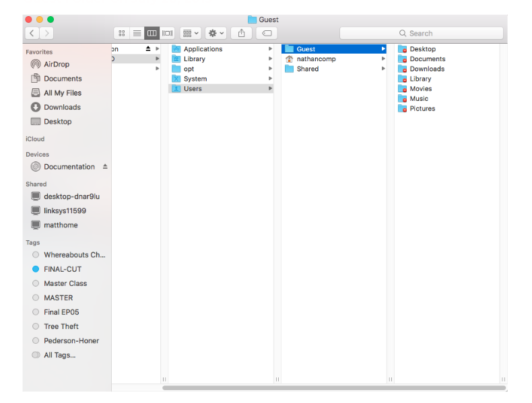Open All My Files in sidebar
This screenshot has width=532, height=403.
tap(62, 93)
